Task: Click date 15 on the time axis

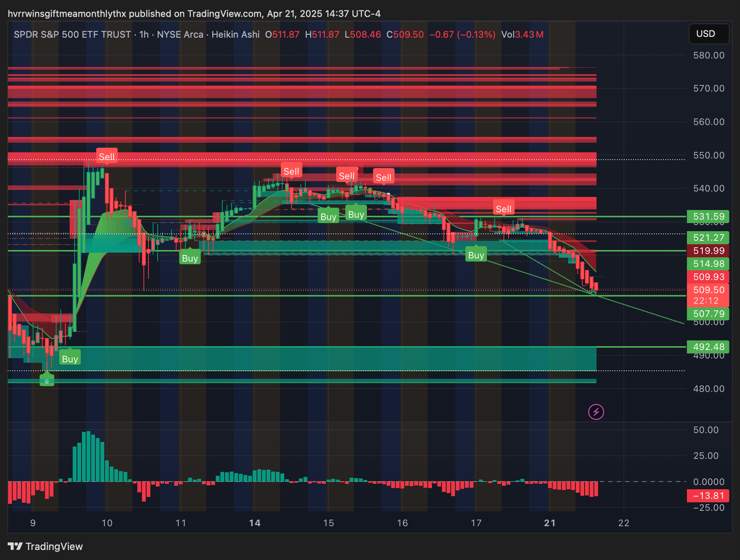Action: point(328,523)
